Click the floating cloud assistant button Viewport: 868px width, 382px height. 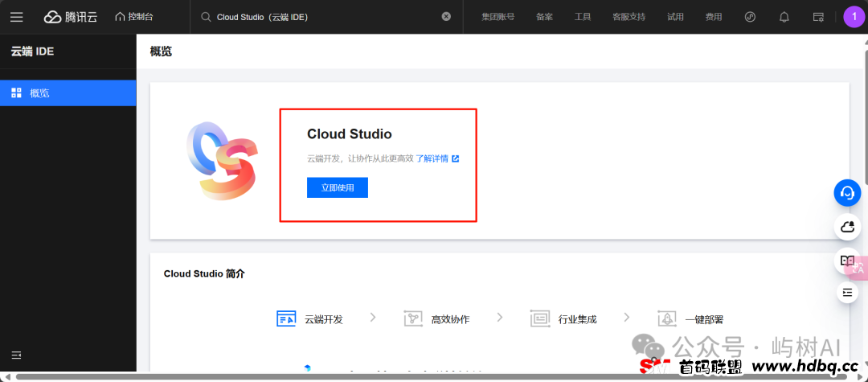coord(848,227)
